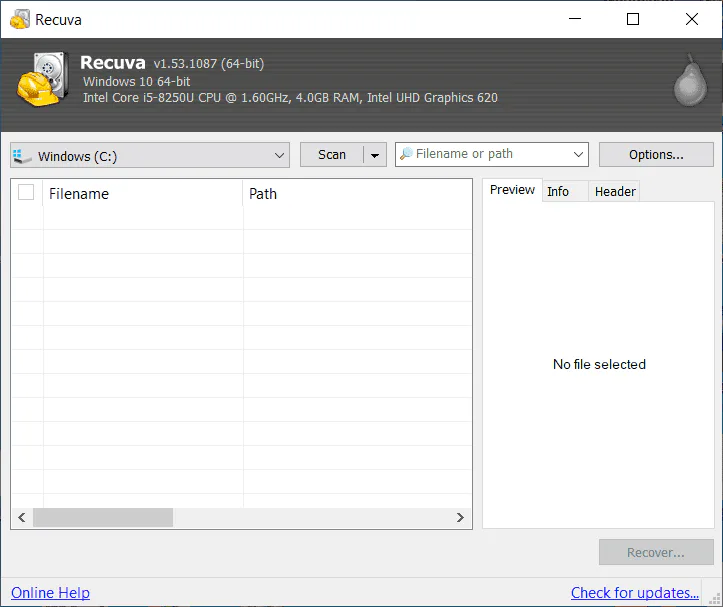
Task: Click the magnifier icon in the filename search box
Action: pyautogui.click(x=406, y=154)
